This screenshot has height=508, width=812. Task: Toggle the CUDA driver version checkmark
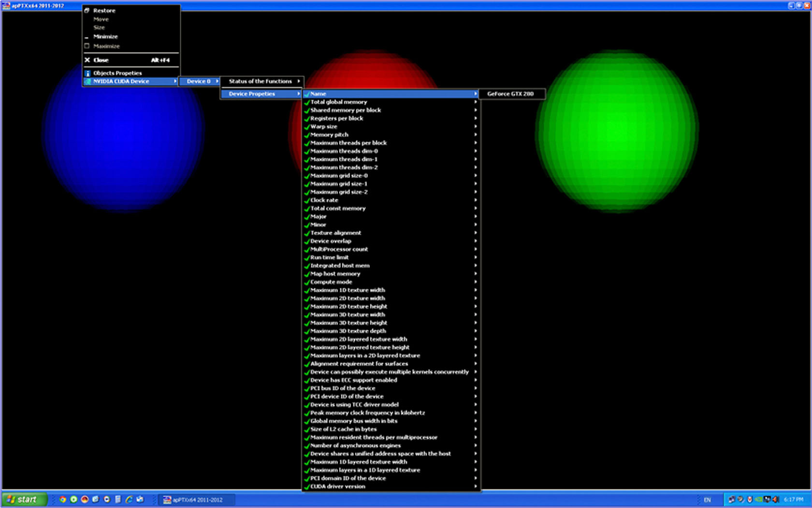click(307, 487)
